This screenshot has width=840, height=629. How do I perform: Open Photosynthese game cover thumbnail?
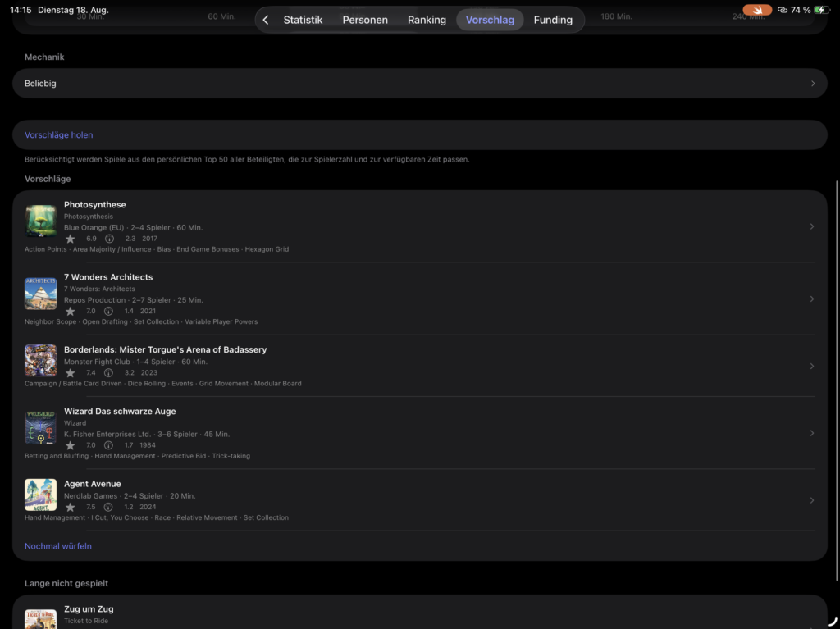point(41,221)
